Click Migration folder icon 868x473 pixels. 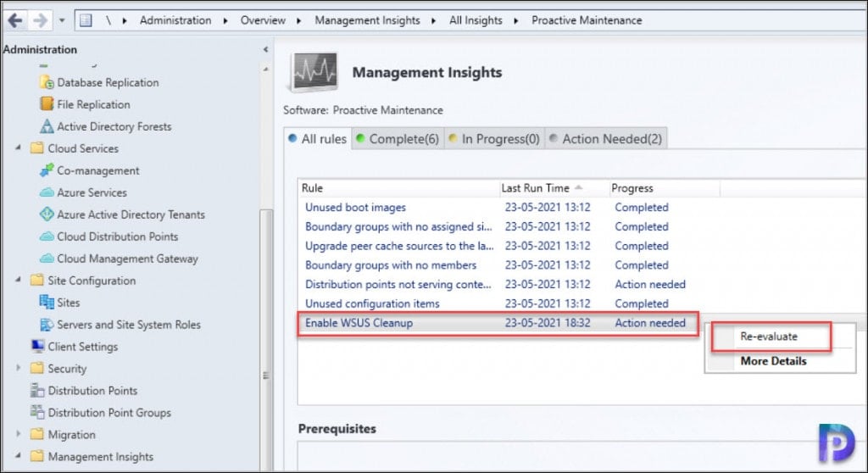[37, 434]
